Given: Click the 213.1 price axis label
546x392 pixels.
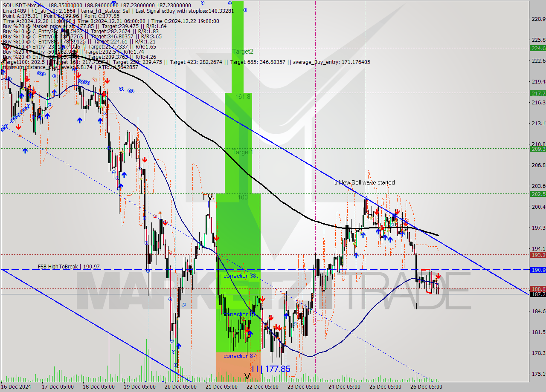Looking at the screenshot, I should pyautogui.click(x=538, y=123).
